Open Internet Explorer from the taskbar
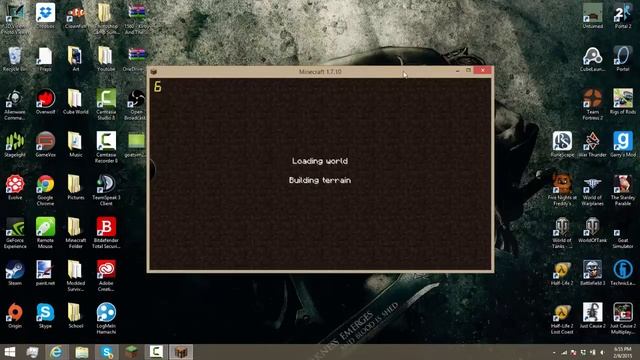 click(x=56, y=352)
